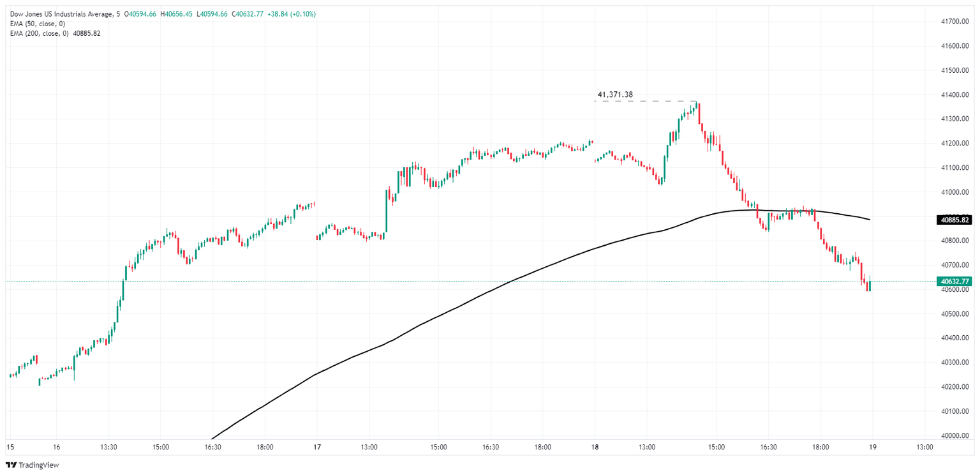Click the black 40885.82 EMA price tag
This screenshot has width=980, height=475.
coord(955,220)
